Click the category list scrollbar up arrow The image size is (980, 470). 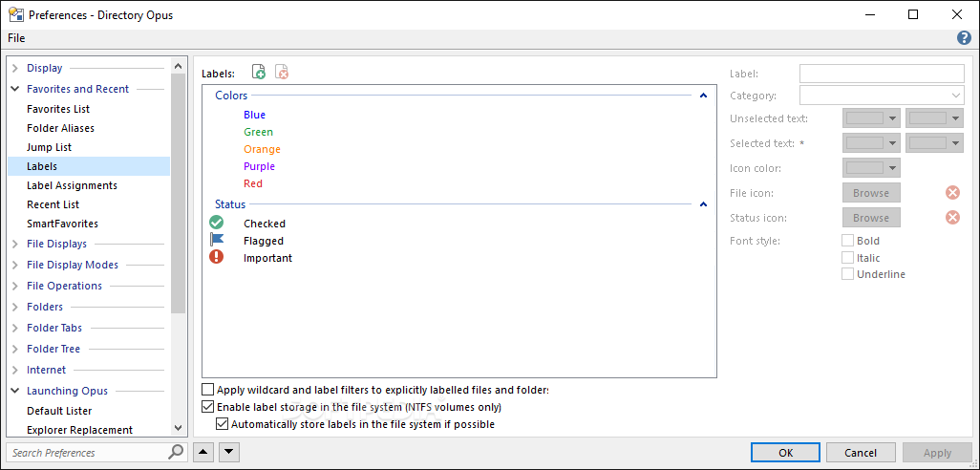pos(178,65)
